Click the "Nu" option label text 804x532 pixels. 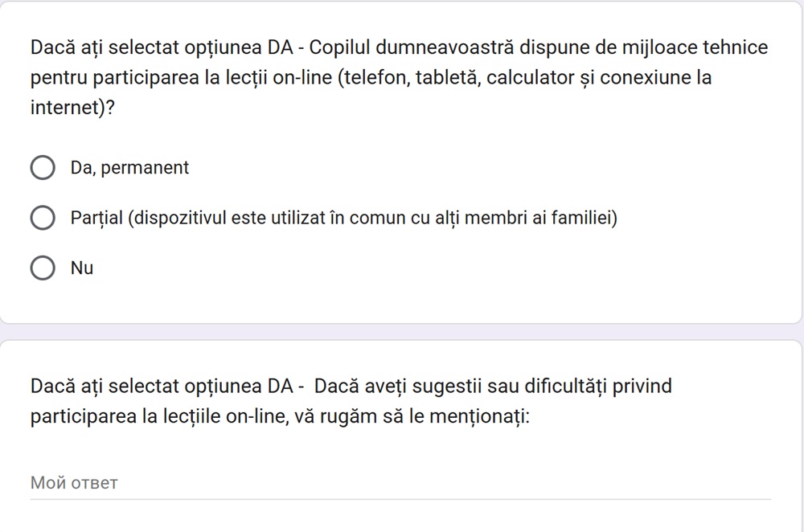click(x=82, y=268)
